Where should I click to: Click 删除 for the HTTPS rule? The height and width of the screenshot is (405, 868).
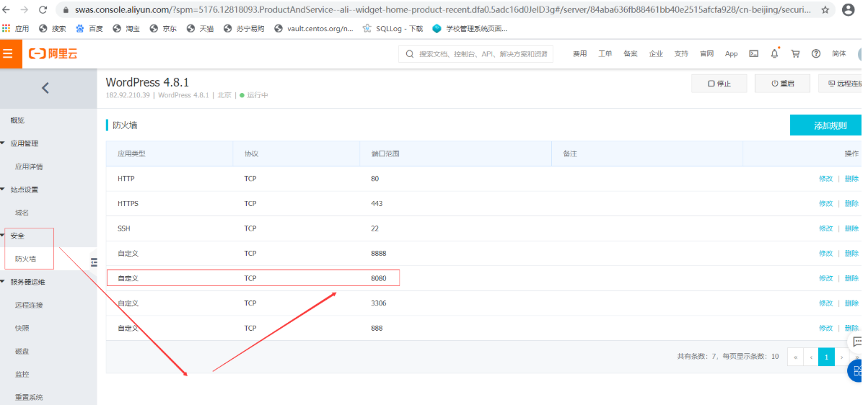point(851,204)
